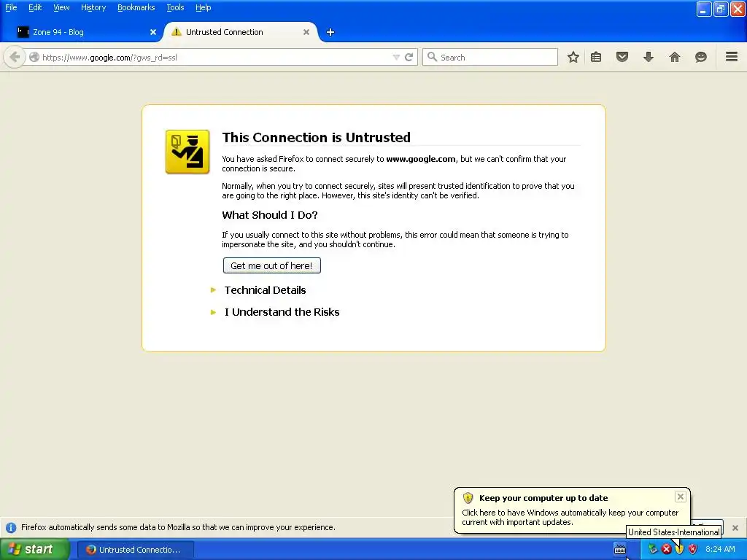Viewport: 747px width, 560px height.
Task: Click the magnifier icon in Search box
Action: pyautogui.click(x=432, y=57)
